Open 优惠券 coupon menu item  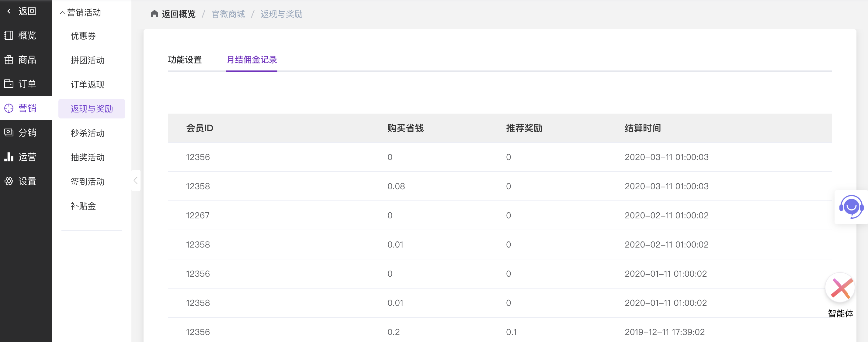point(83,36)
